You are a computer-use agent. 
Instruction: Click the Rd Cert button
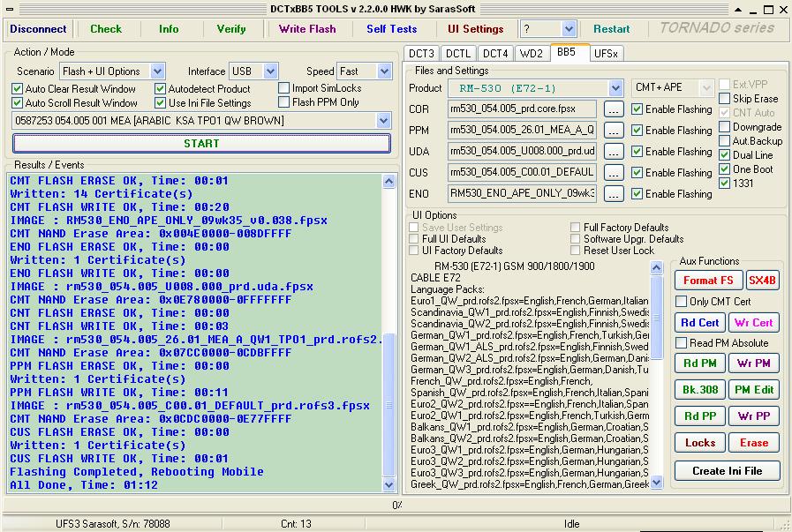700,322
